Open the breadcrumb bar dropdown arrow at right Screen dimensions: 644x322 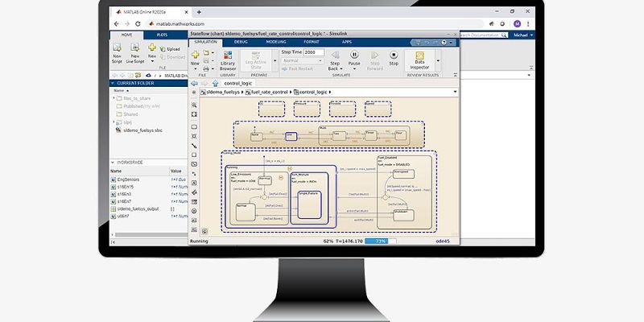[455, 93]
